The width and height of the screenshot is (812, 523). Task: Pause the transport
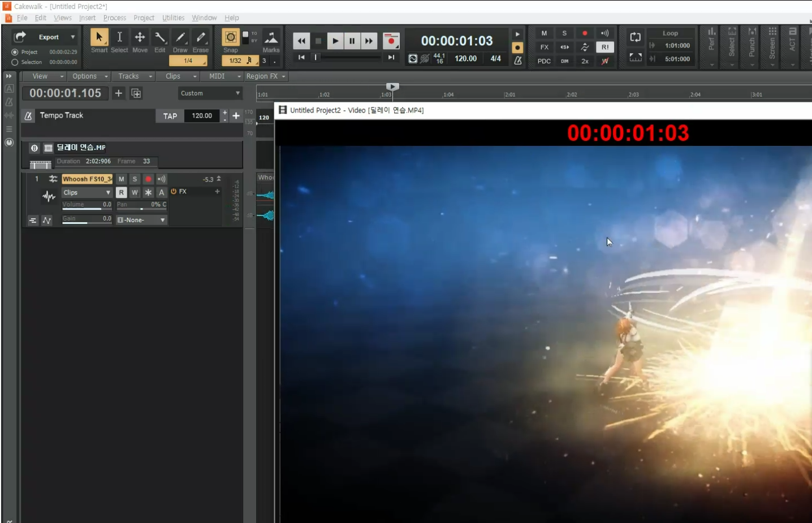352,41
